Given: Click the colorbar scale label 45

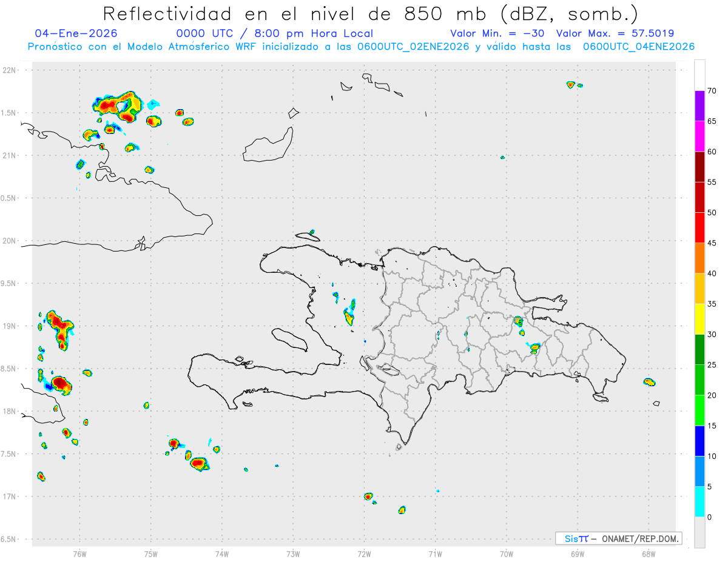Looking at the screenshot, I should coord(712,243).
